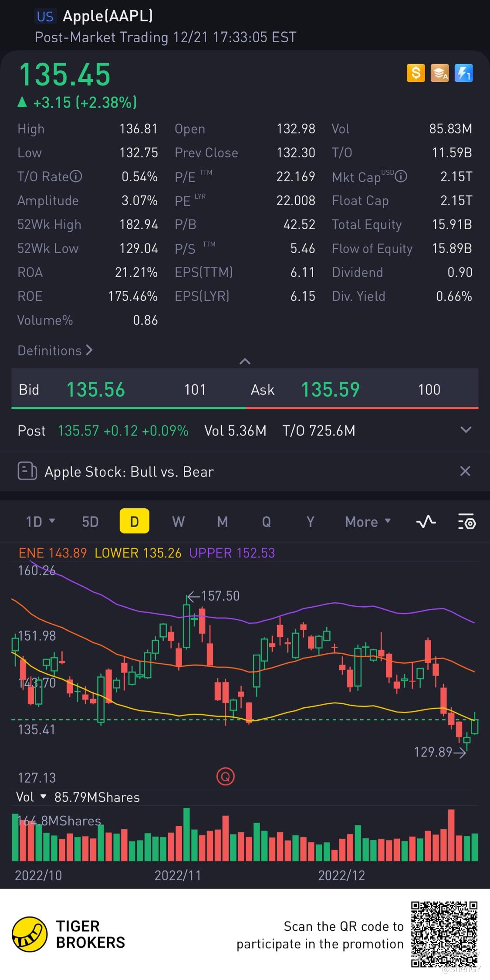
Task: Switch to the W weekly tab
Action: tap(179, 521)
